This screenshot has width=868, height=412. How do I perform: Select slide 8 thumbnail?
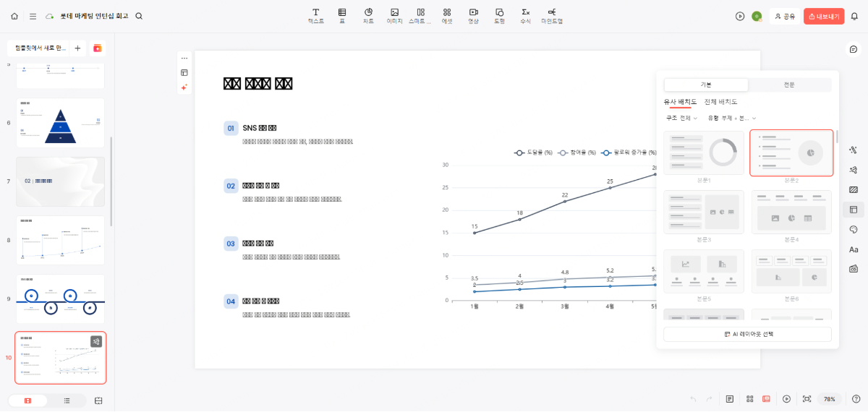pyautogui.click(x=61, y=240)
